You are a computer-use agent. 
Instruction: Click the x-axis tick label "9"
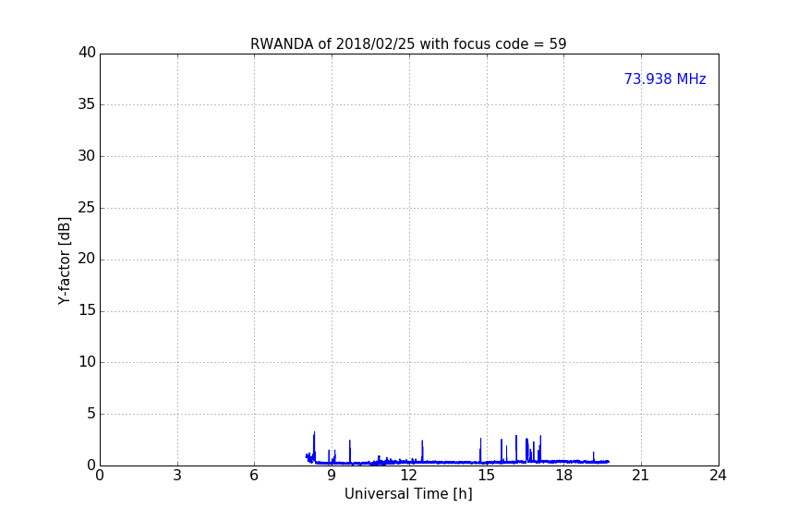(x=332, y=476)
